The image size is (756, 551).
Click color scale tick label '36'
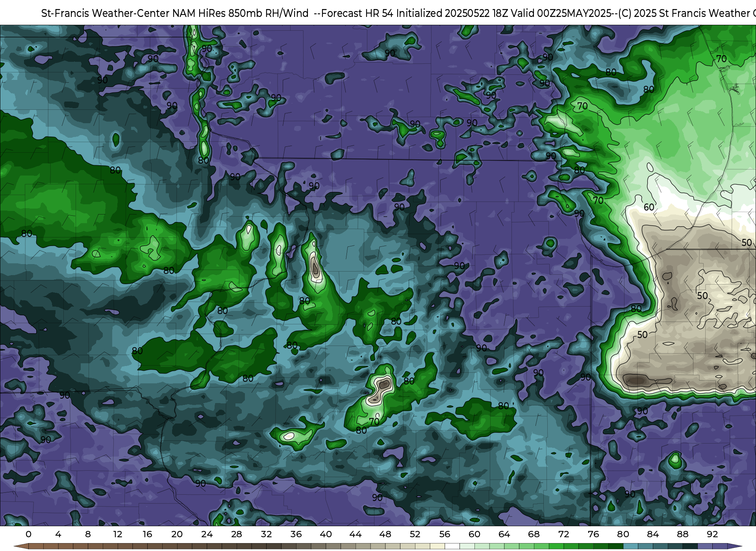coord(296,534)
